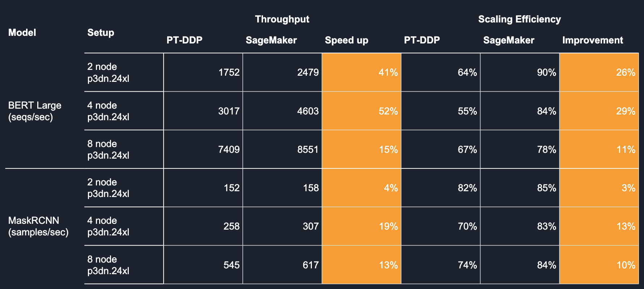
Task: Click the Setup column header
Action: click(101, 33)
